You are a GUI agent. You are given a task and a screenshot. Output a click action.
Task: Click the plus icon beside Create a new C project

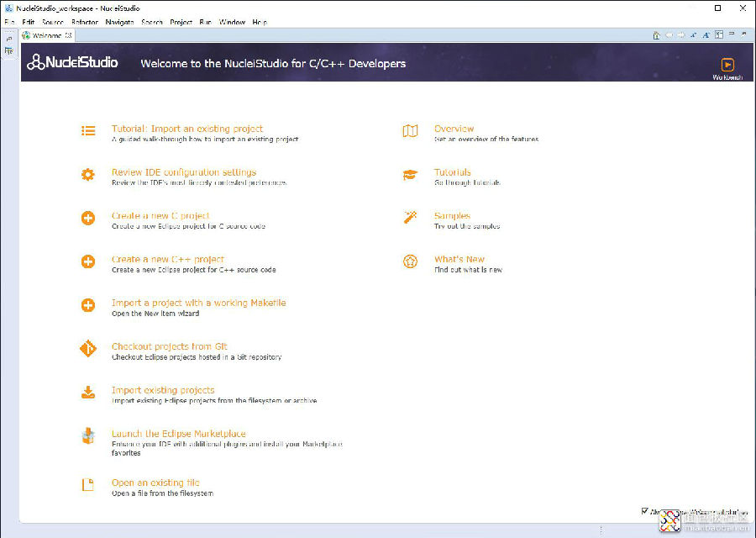point(87,218)
